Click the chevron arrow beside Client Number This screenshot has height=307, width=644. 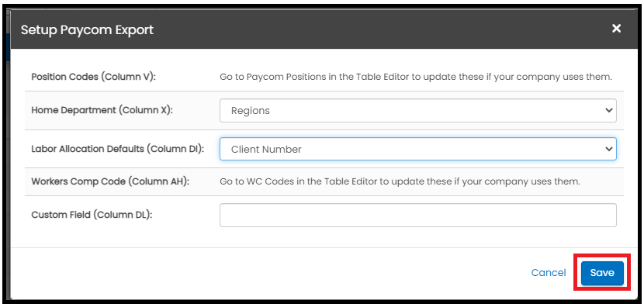pyautogui.click(x=608, y=149)
